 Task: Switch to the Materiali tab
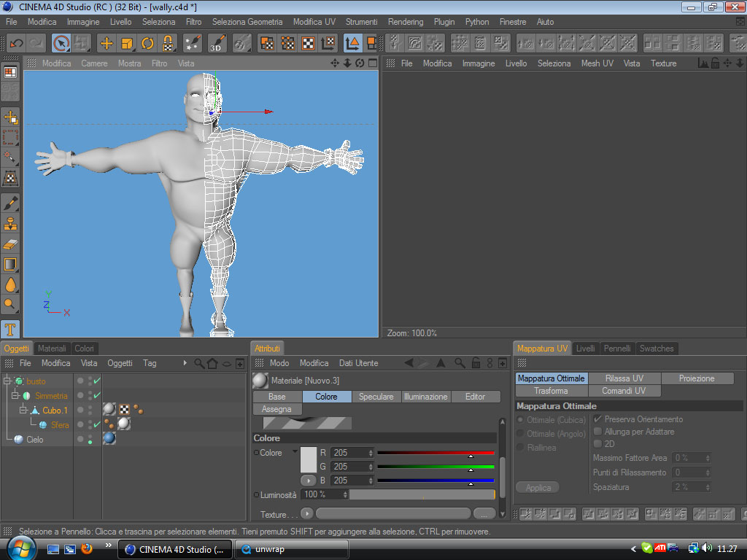click(52, 349)
